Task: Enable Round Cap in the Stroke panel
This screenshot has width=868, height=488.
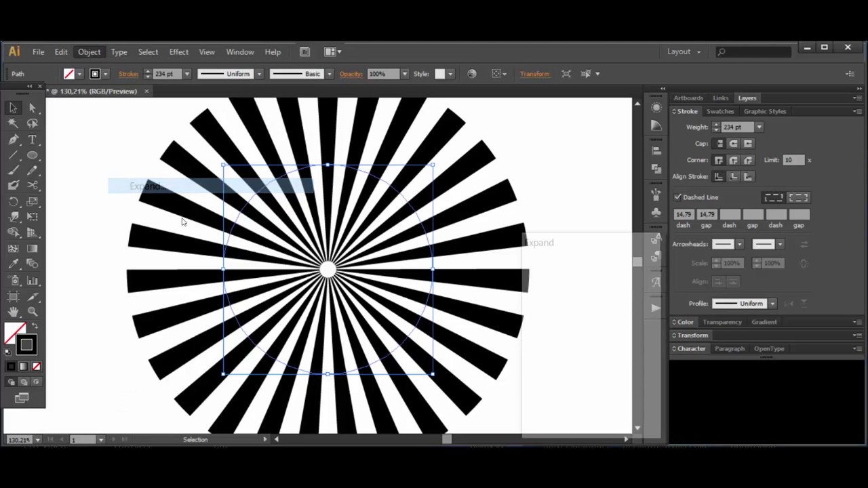Action: (x=733, y=143)
